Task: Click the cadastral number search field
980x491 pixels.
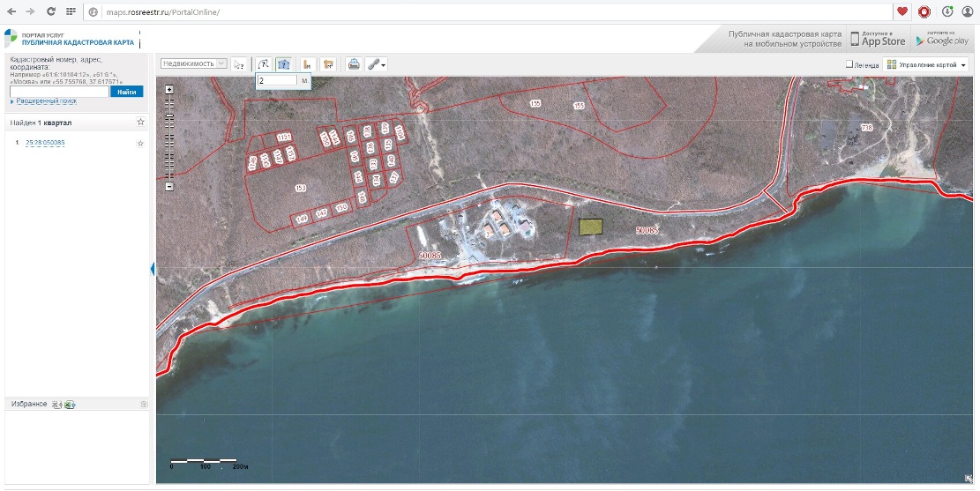Action: [59, 91]
